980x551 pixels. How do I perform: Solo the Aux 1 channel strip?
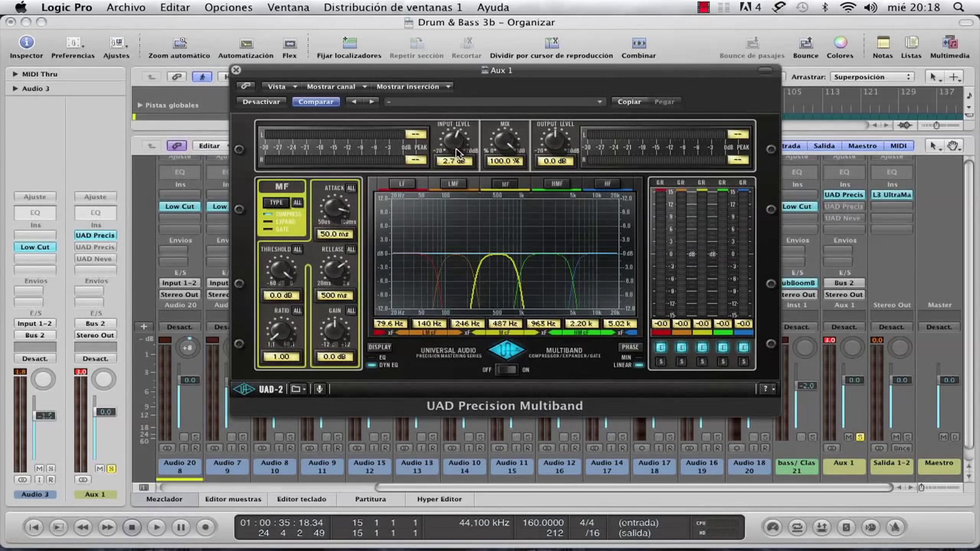pos(860,437)
